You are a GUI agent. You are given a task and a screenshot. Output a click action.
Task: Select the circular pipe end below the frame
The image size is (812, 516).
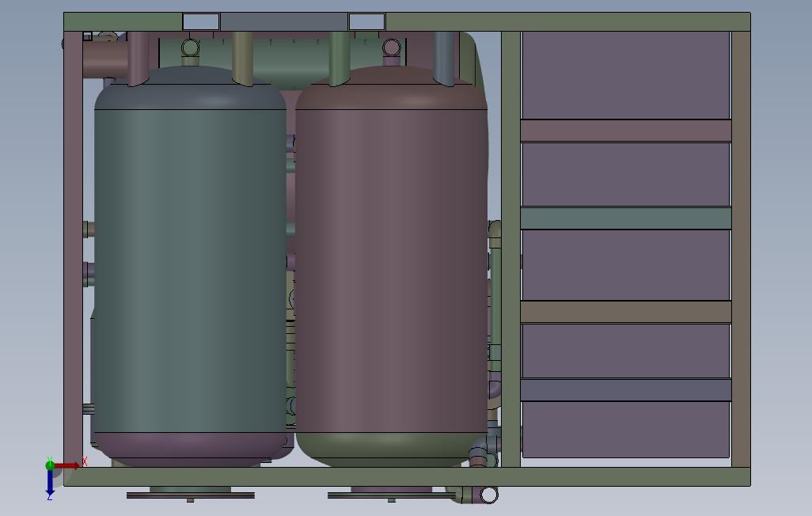pos(488,495)
